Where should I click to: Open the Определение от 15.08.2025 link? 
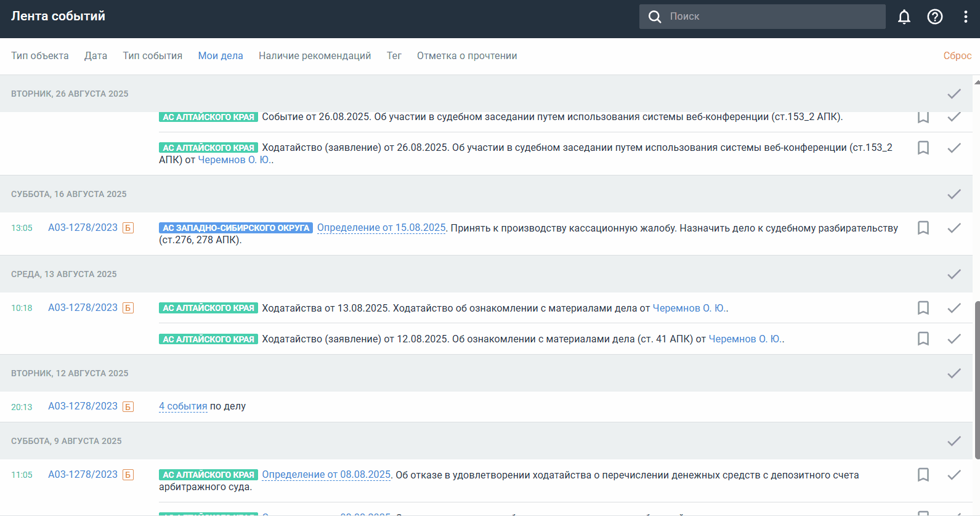click(381, 228)
